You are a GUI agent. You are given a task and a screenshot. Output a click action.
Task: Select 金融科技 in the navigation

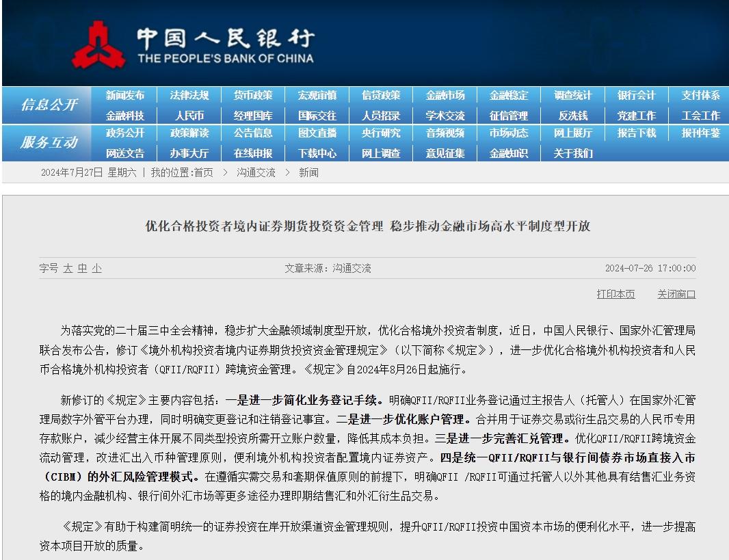(x=124, y=116)
